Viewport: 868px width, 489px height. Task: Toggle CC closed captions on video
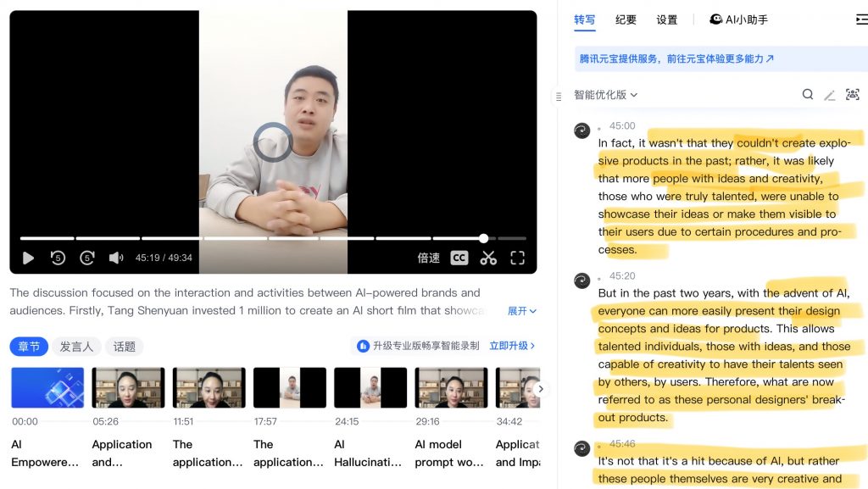[459, 258]
